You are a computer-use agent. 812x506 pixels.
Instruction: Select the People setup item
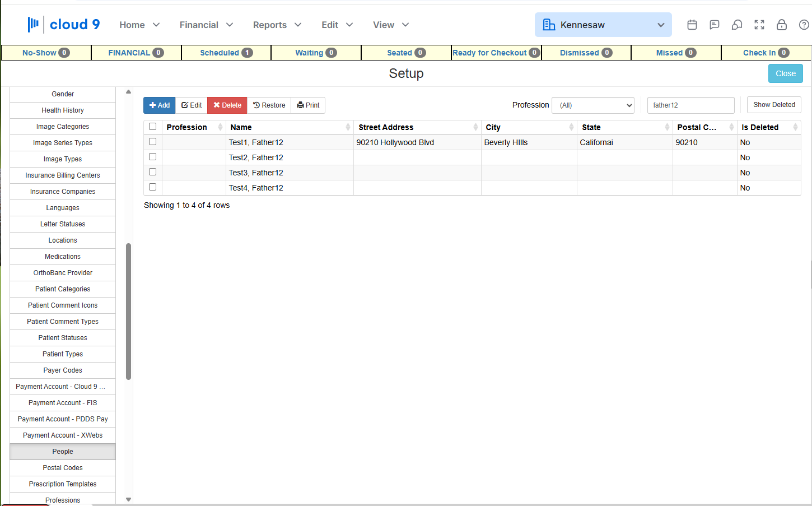[63, 452]
